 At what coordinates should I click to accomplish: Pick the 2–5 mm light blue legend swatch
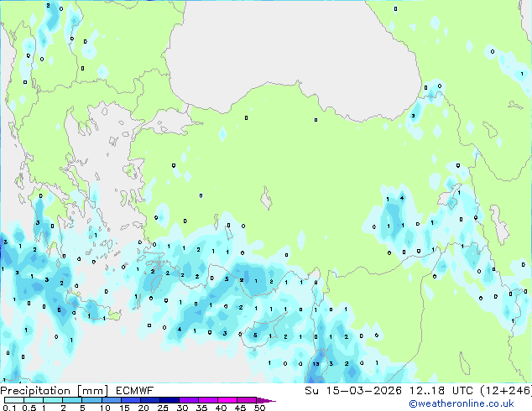click(73, 400)
